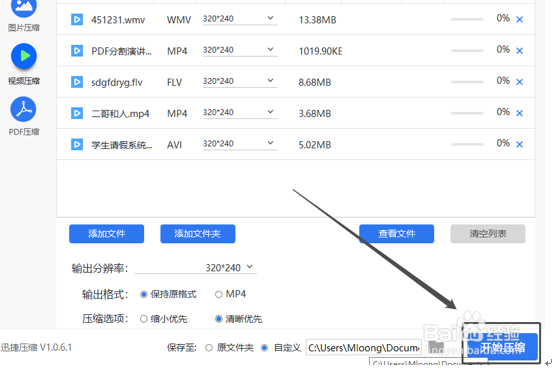
Task: Click the 5.02MB size value
Action: [315, 145]
